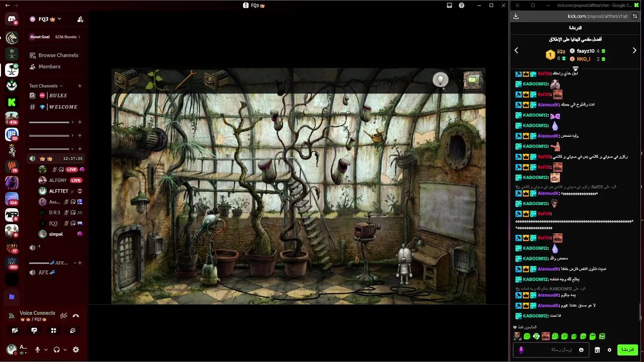
Task: Open the wolf logo server
Action: [12, 38]
